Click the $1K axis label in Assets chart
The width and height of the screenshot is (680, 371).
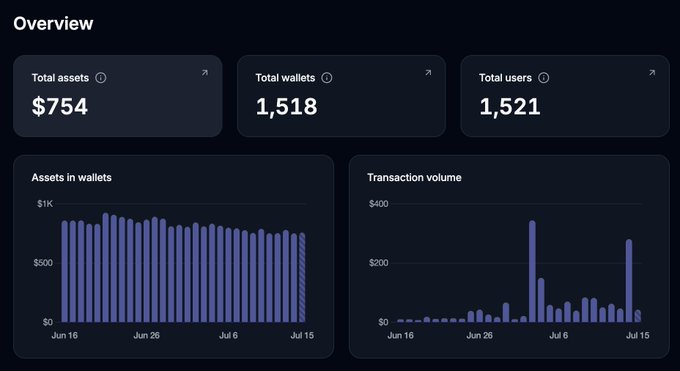[x=45, y=204]
